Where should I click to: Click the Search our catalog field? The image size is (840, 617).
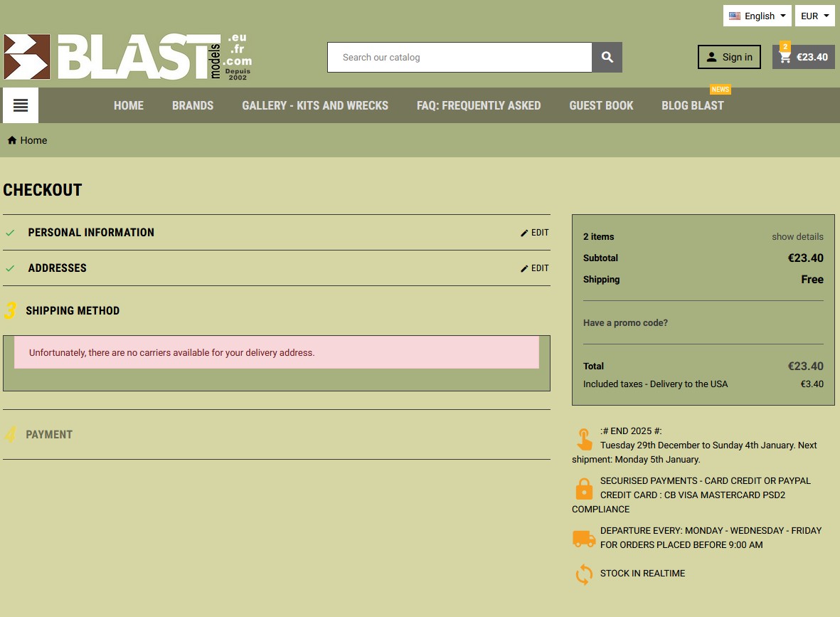[x=459, y=58]
